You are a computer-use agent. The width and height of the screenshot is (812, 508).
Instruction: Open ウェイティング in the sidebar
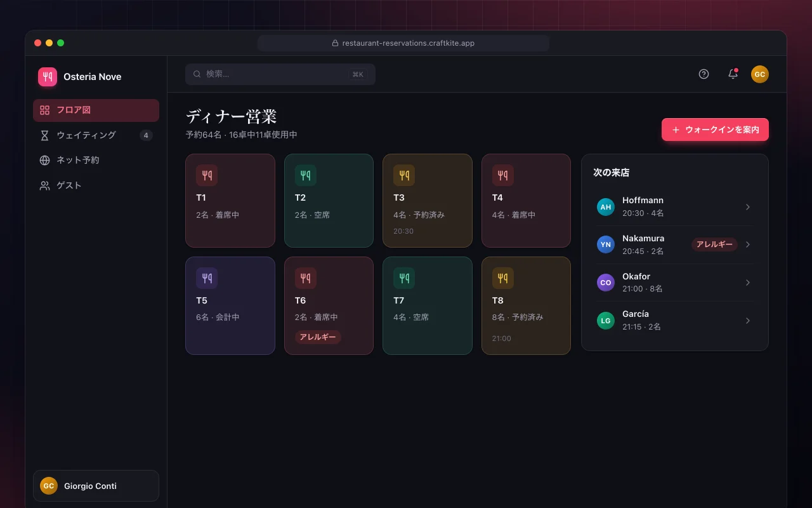[x=96, y=135]
